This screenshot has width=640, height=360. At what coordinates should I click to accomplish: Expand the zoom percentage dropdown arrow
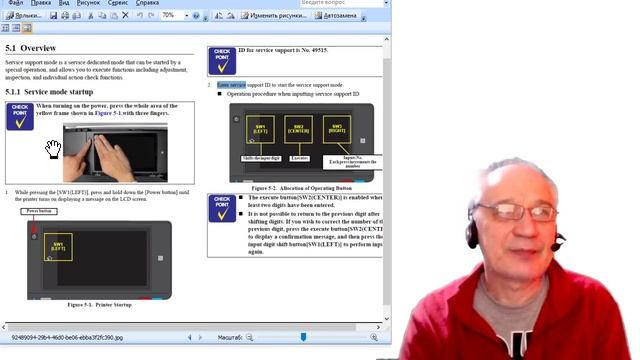click(187, 16)
